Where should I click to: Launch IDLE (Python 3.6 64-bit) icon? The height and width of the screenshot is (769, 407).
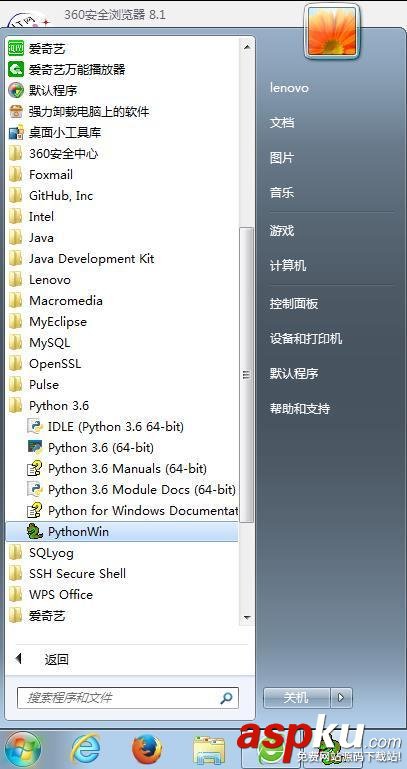35,427
